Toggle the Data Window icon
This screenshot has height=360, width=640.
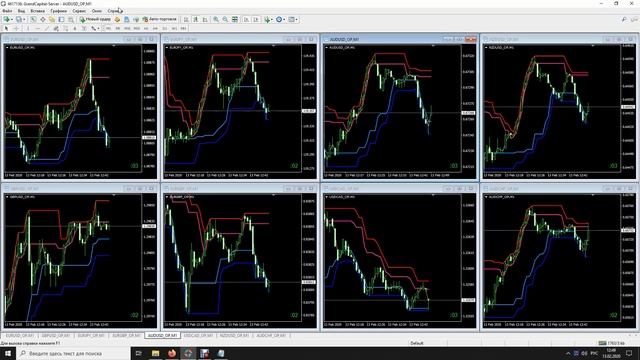click(x=42, y=19)
